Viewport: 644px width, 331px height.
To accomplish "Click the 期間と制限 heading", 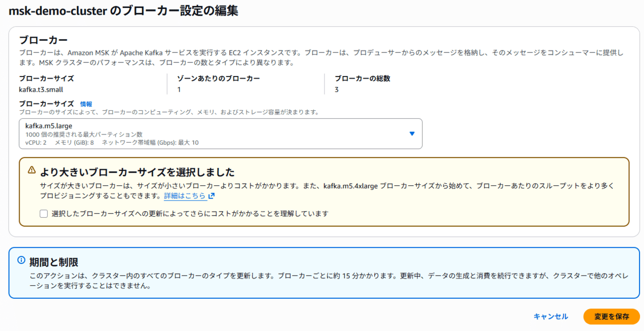I will (54, 262).
